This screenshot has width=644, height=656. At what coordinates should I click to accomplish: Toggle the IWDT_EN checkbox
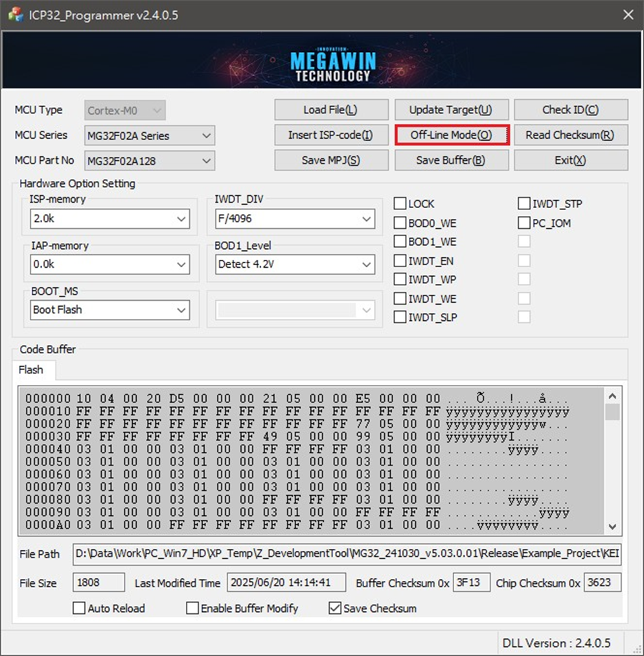pyautogui.click(x=400, y=261)
